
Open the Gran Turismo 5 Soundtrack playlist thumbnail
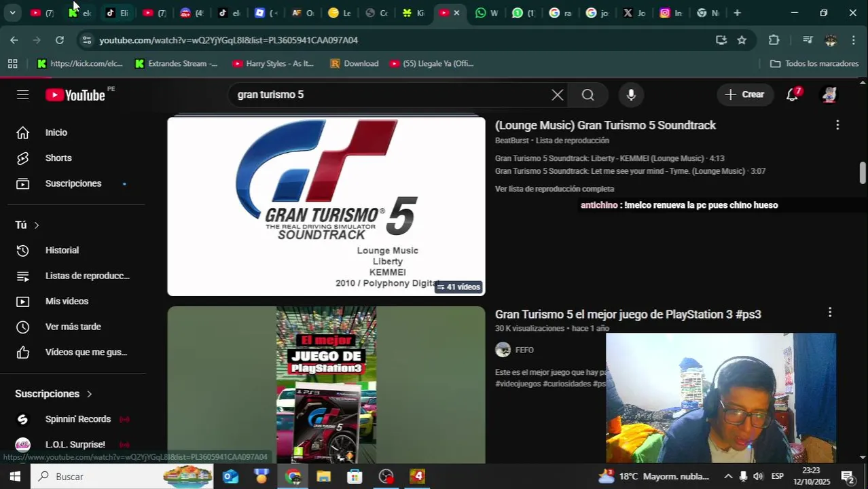coord(326,206)
